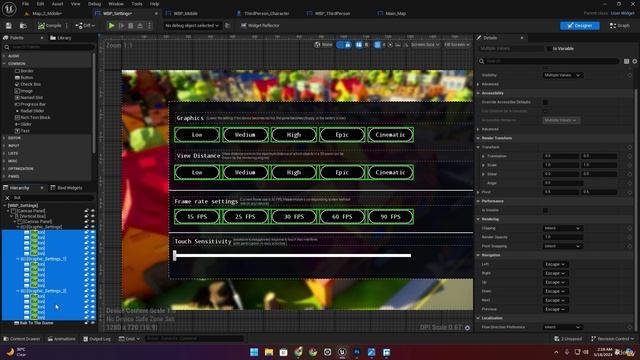Select the Check Box widget in Palette
The image size is (640, 360).
pyautogui.click(x=28, y=84)
